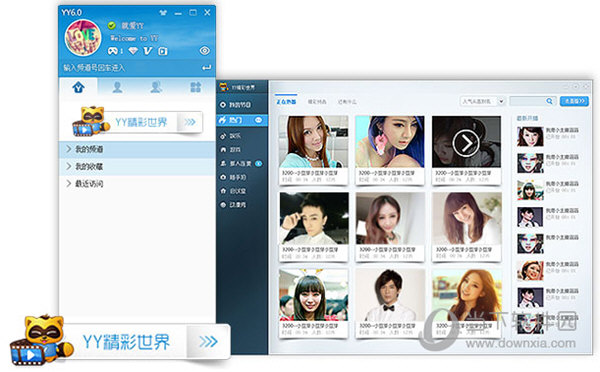Switch to the second tab in browse window
600x372 pixels.
[x=317, y=101]
